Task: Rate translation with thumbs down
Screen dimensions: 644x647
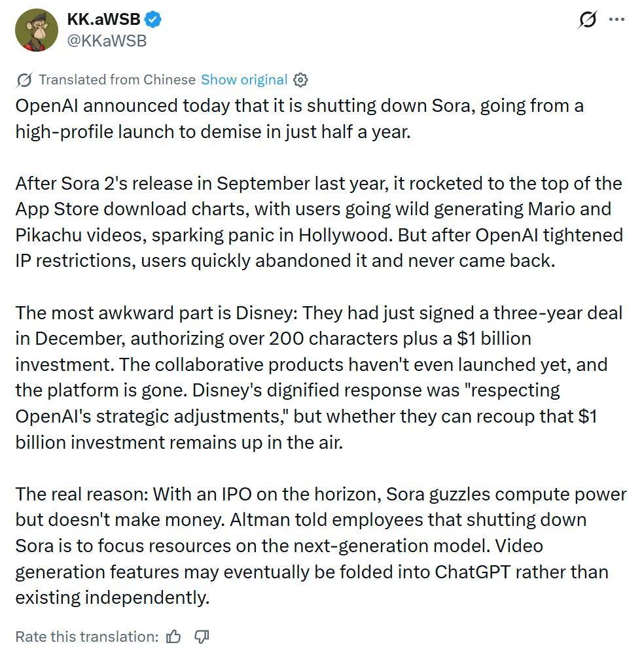Action: pos(202,637)
